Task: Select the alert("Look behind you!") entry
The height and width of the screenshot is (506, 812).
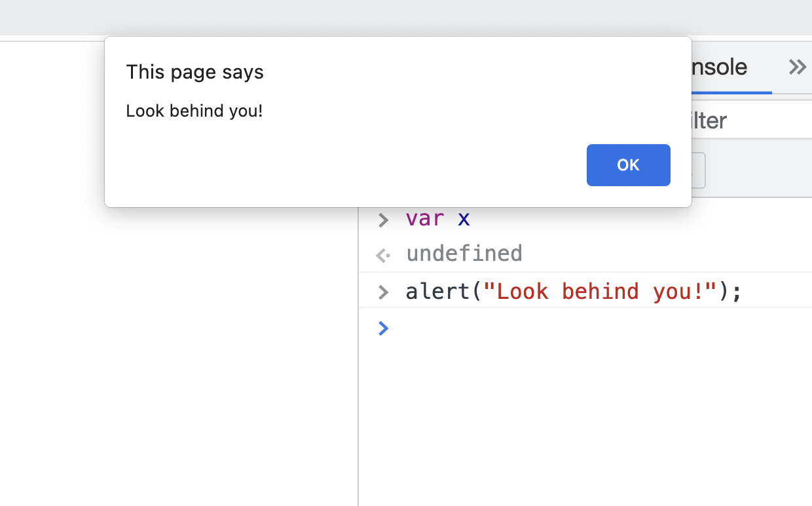Action: click(x=574, y=291)
